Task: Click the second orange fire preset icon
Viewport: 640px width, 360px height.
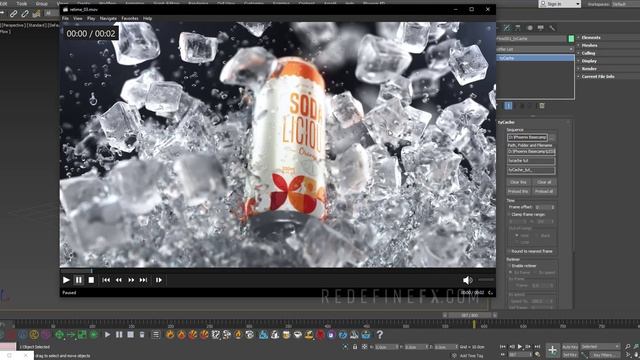Action: point(181,335)
